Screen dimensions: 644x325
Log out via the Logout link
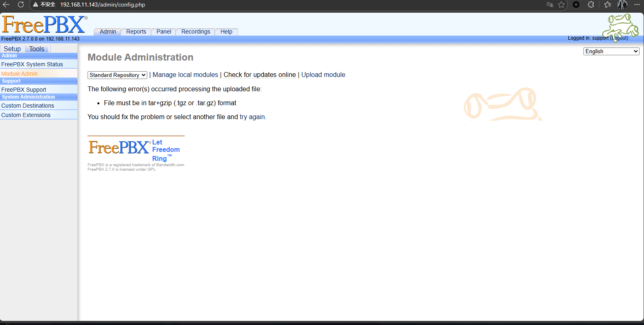pos(619,38)
